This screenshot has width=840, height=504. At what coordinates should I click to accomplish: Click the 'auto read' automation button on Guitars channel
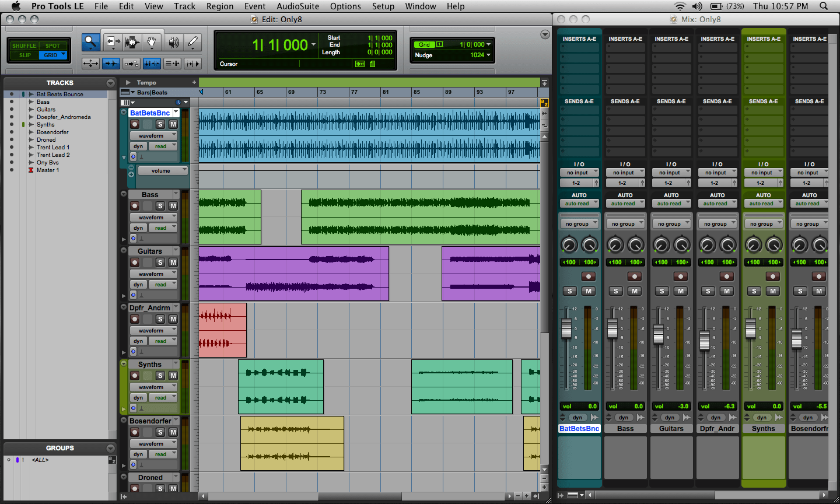coord(671,203)
